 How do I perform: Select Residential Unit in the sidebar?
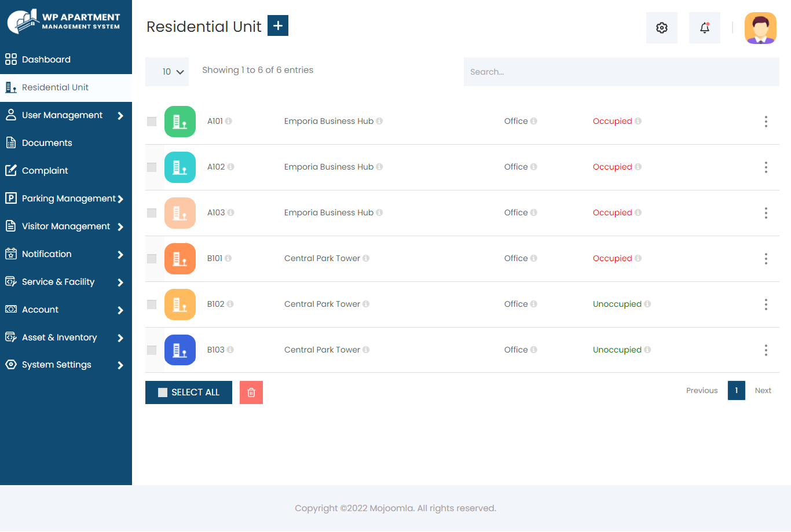(66, 87)
